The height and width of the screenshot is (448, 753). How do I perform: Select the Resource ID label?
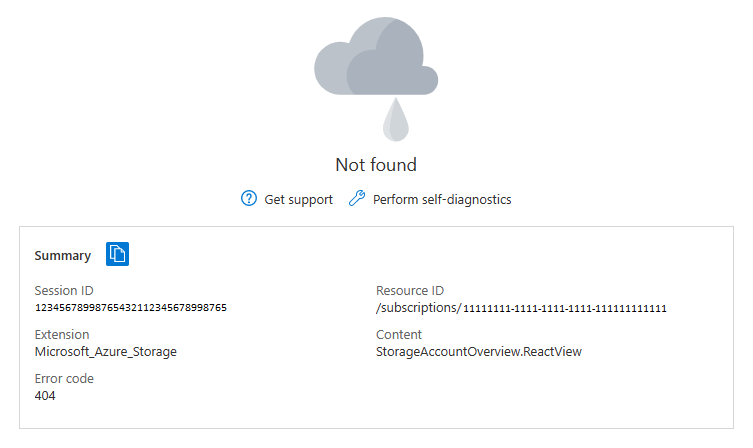point(409,290)
